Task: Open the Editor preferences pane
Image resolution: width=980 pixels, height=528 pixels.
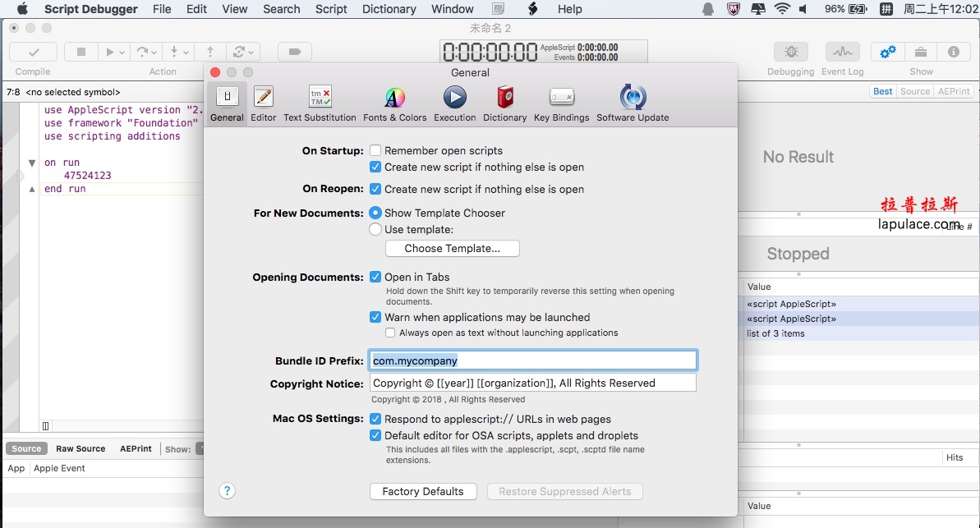Action: pos(263,103)
